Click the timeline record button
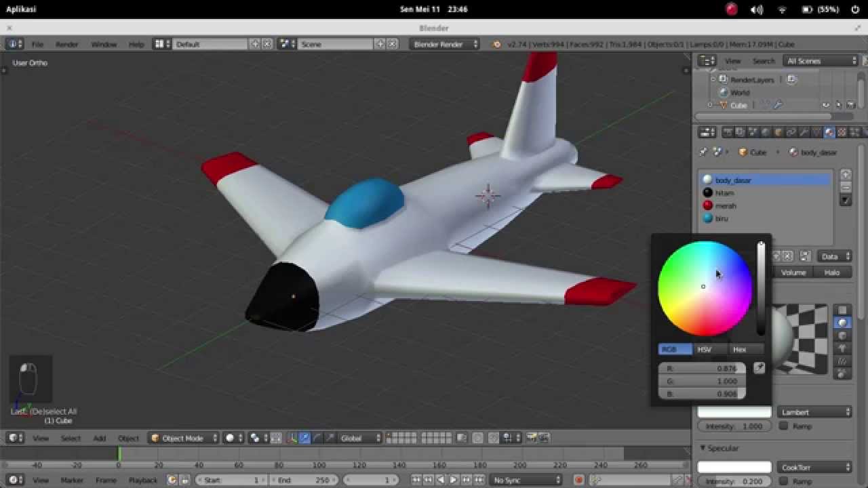The width and height of the screenshot is (868, 488). [579, 480]
